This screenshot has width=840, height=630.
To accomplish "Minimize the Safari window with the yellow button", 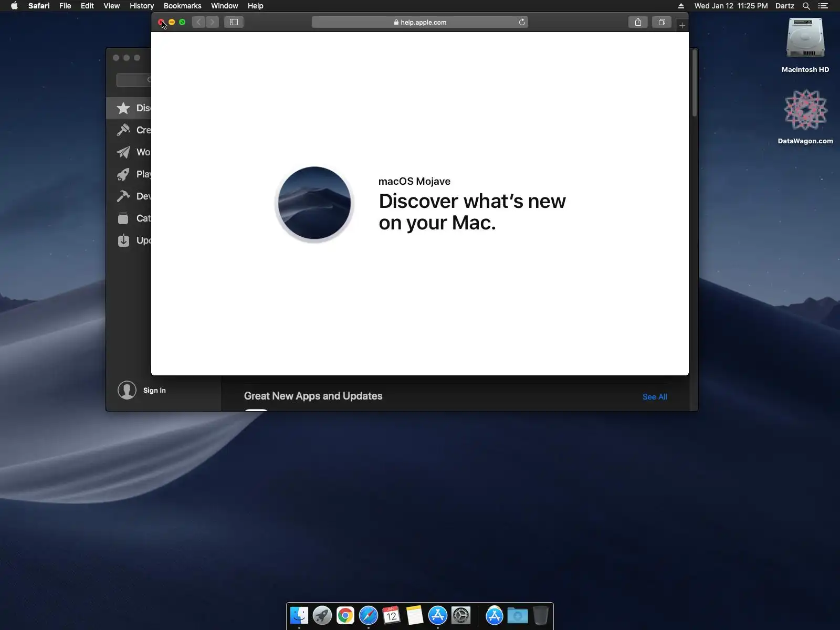I will (172, 22).
